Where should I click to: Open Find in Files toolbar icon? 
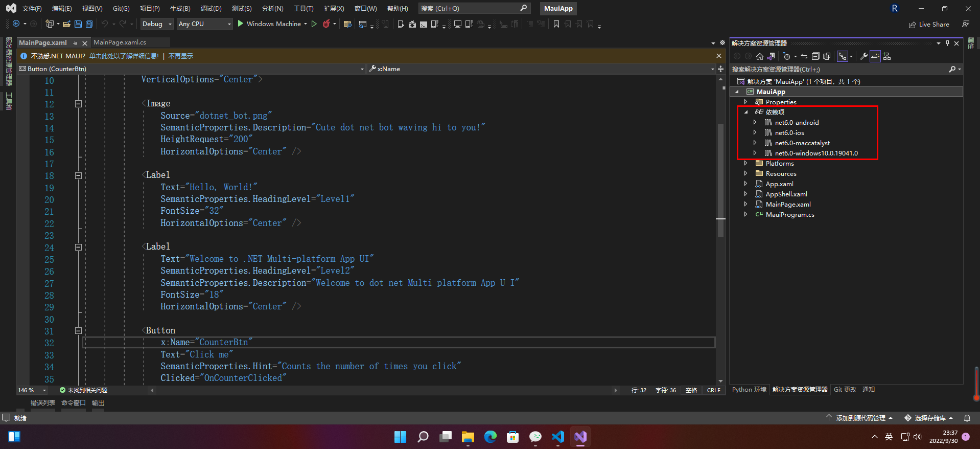[x=347, y=24]
